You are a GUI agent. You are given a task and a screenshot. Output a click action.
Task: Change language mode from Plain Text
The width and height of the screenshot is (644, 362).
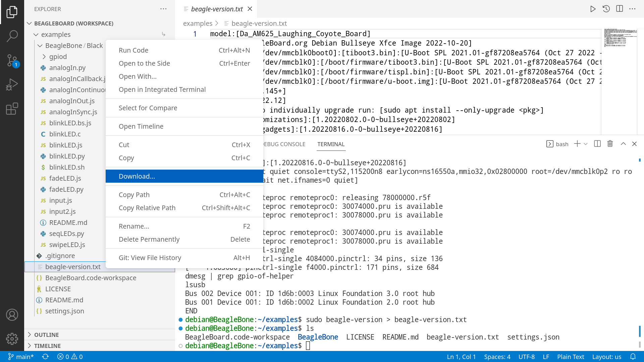click(571, 357)
